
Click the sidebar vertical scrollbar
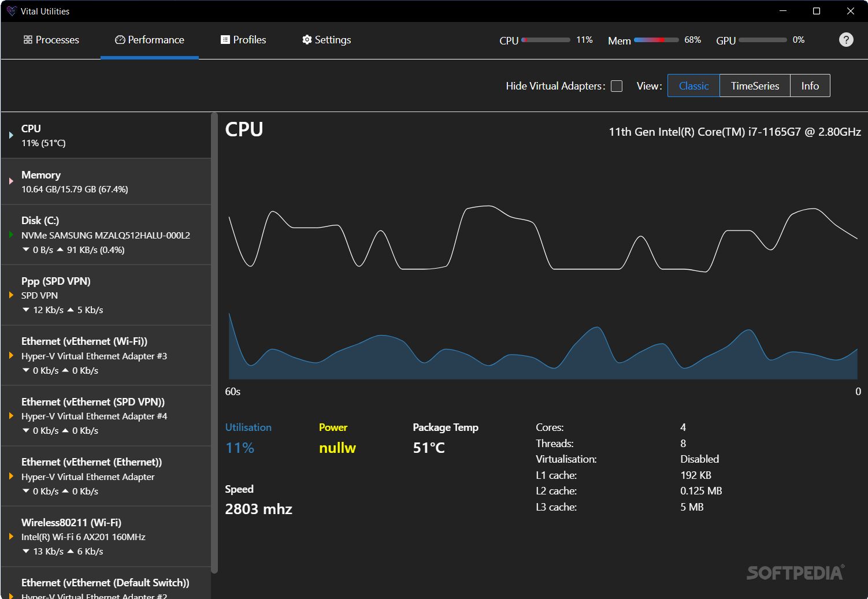pyautogui.click(x=214, y=343)
